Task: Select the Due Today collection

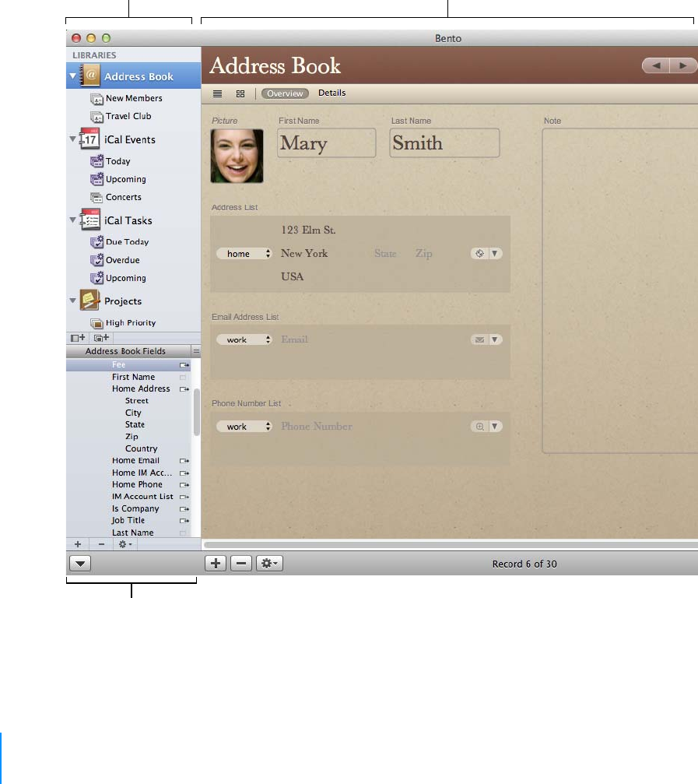Action: 119,242
